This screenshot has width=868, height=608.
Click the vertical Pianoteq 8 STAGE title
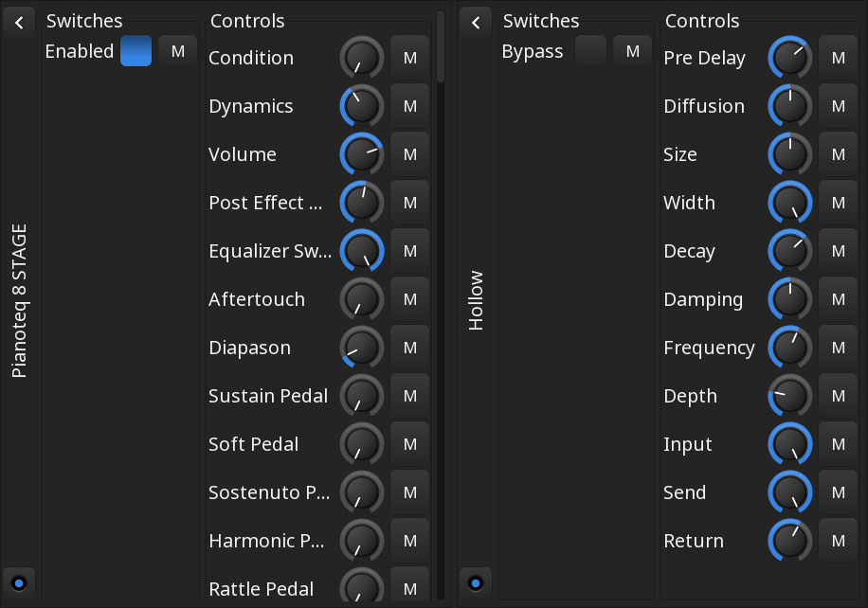(x=19, y=301)
